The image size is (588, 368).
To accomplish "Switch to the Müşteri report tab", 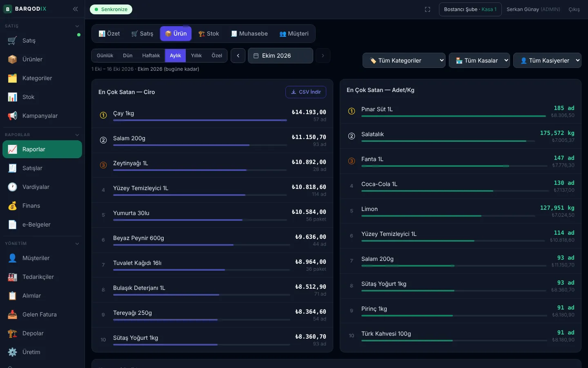I will (294, 34).
